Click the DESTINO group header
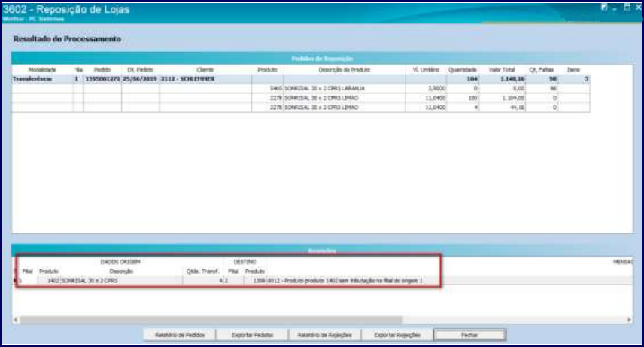Image resolution: width=644 pixels, height=347 pixels. pos(245,262)
